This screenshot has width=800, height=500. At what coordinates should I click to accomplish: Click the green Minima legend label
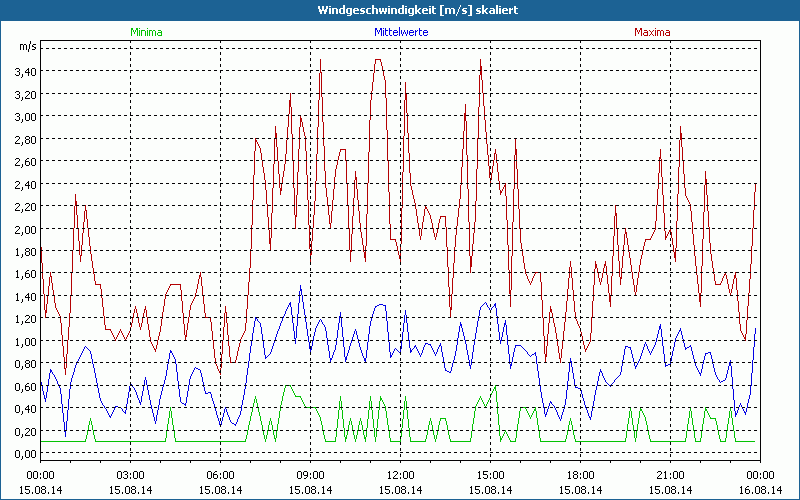pyautogui.click(x=146, y=32)
